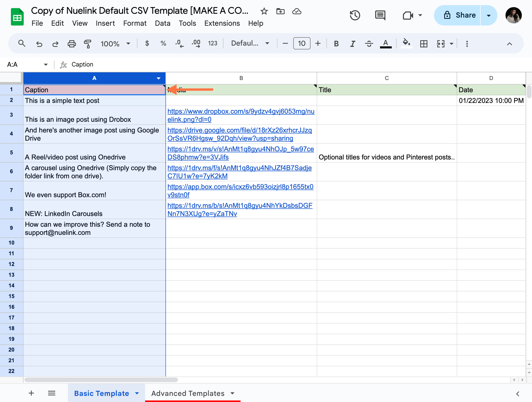532x402 pixels.
Task: Open the Format menu
Action: [x=135, y=23]
